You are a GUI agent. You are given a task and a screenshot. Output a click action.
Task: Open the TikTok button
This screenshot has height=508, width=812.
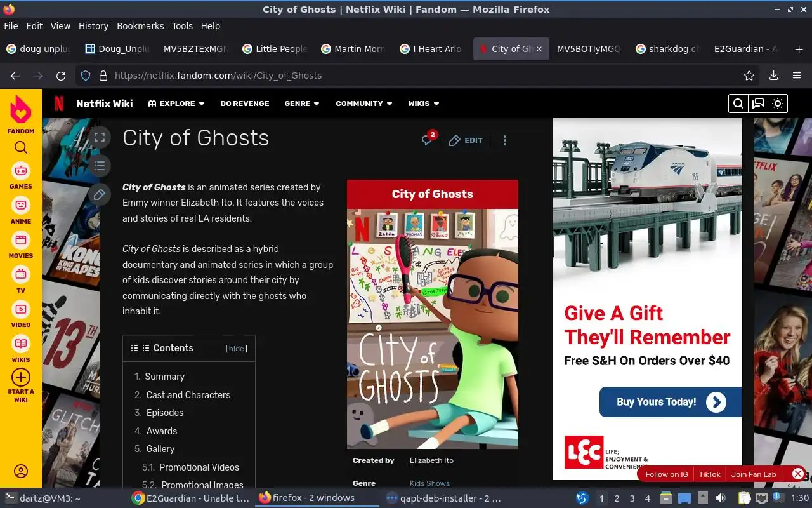pos(709,474)
